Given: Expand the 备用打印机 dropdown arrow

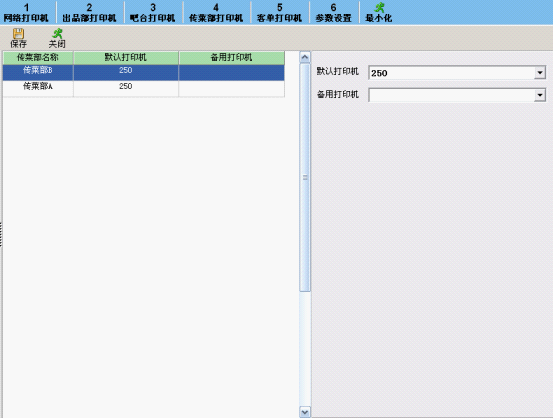Looking at the screenshot, I should pyautogui.click(x=540, y=95).
